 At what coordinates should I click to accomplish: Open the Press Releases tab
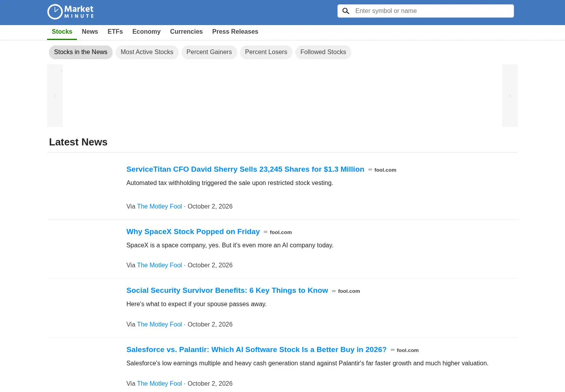(235, 32)
